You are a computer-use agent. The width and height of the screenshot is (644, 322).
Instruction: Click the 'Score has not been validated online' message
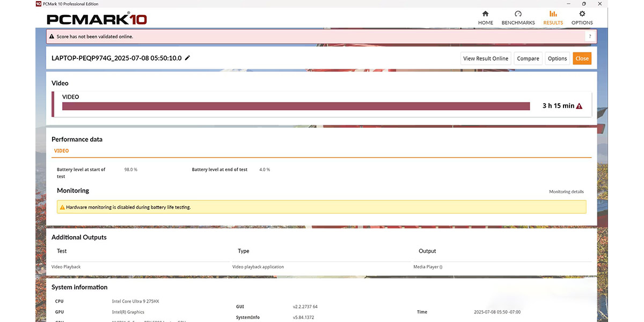[95, 36]
